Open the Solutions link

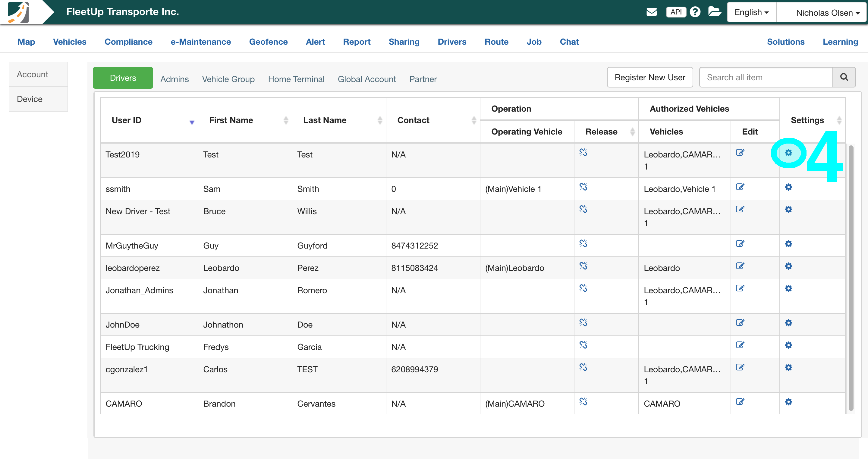pyautogui.click(x=785, y=42)
